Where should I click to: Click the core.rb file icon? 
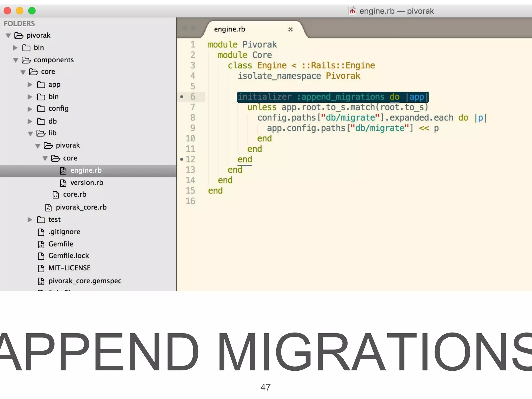point(56,195)
